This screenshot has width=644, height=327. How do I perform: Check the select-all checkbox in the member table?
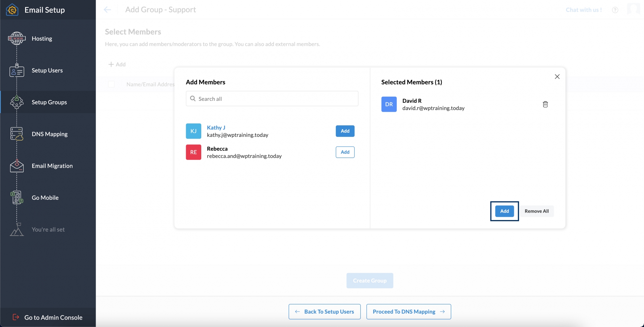click(x=111, y=84)
